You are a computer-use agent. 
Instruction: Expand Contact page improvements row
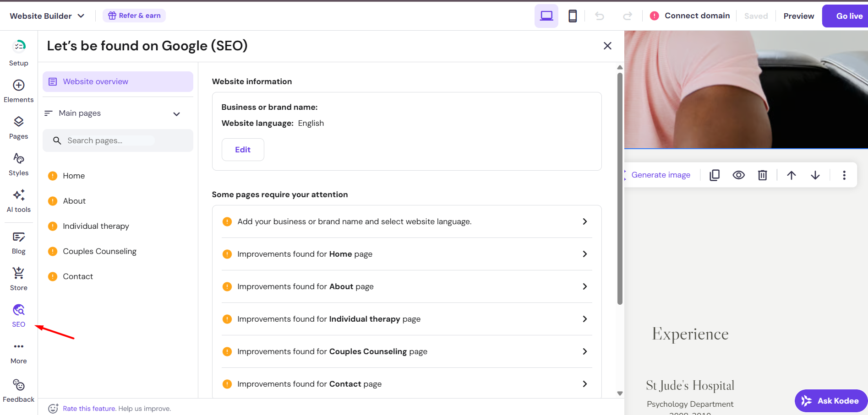click(x=407, y=384)
